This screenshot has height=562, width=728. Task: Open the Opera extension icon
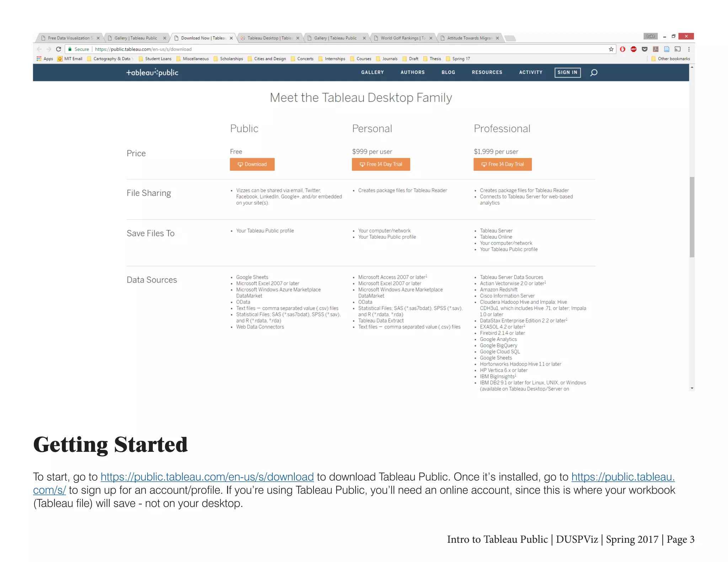622,49
